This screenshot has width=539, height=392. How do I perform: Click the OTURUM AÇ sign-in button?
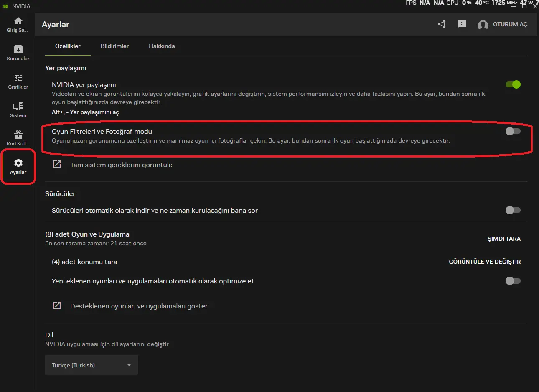(x=510, y=24)
